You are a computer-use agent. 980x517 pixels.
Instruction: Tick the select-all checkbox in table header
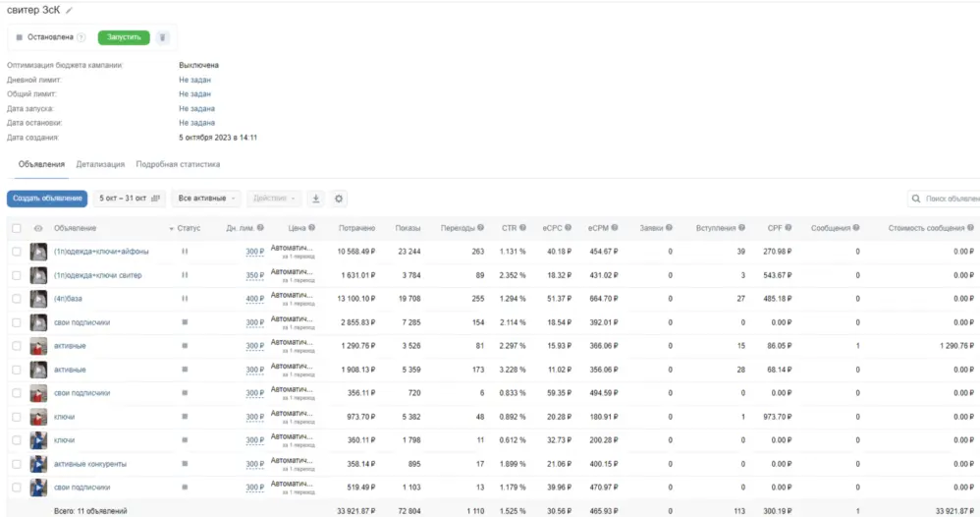tap(16, 228)
